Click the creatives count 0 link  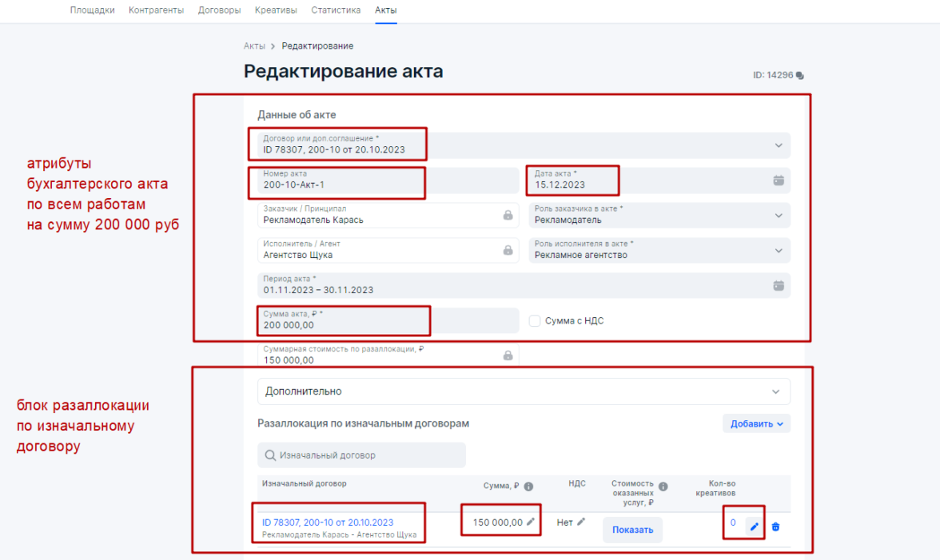coord(732,522)
